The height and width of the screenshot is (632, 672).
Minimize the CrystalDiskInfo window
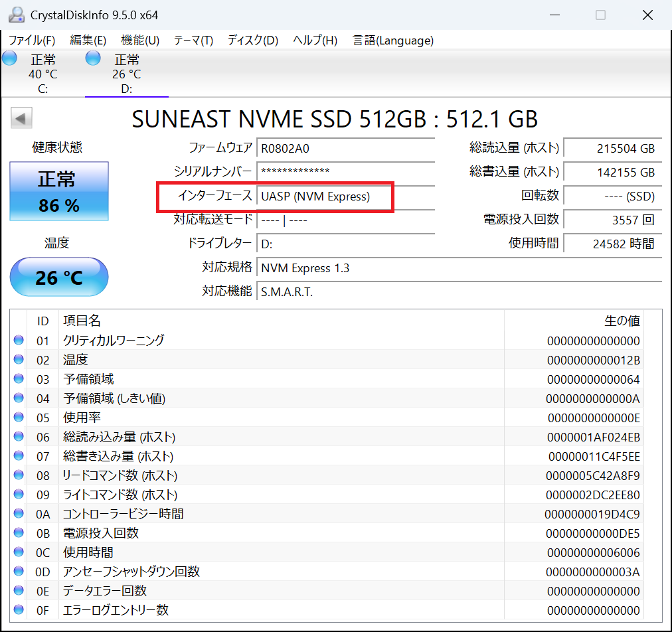[555, 15]
